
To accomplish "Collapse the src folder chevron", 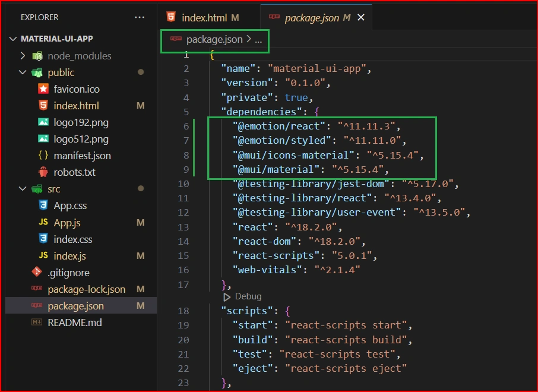I will 23,188.
